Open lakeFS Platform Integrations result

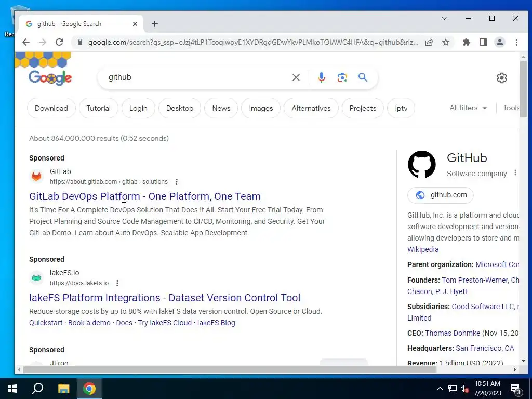click(x=165, y=298)
